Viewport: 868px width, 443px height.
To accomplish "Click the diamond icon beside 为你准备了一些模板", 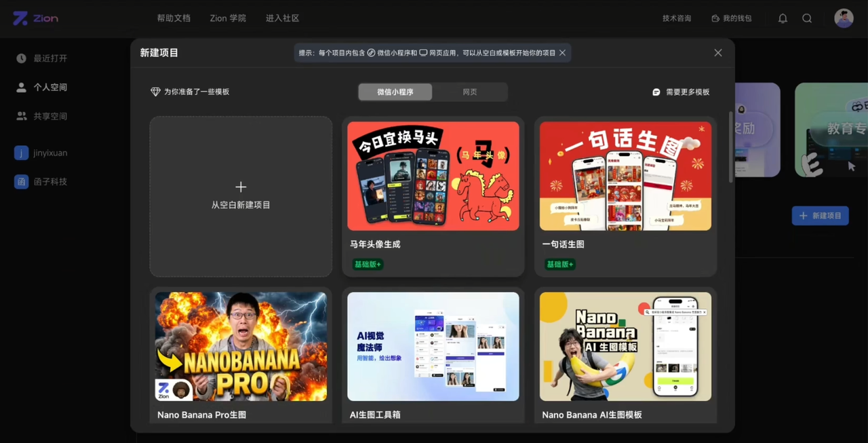I will click(155, 92).
